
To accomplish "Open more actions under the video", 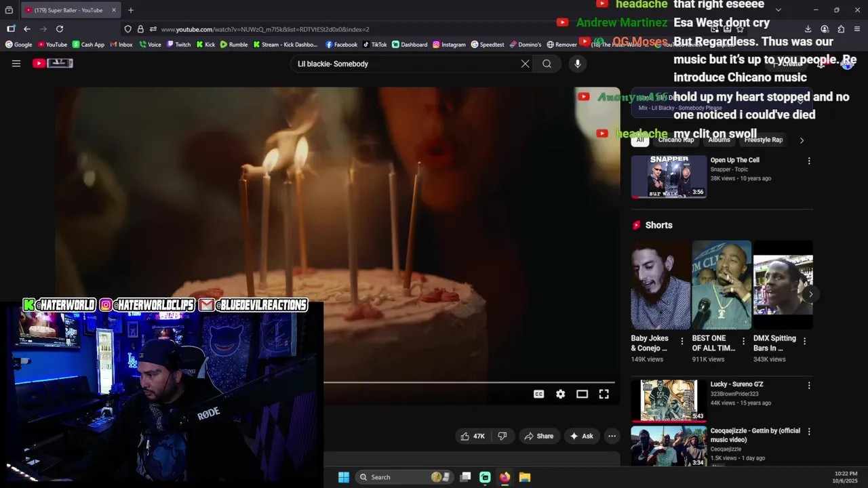I will pyautogui.click(x=612, y=436).
